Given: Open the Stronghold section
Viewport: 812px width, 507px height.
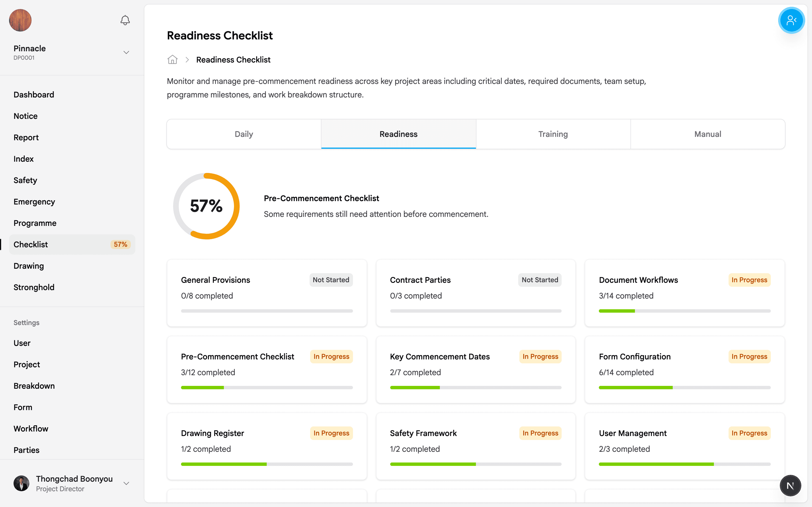Looking at the screenshot, I should (34, 287).
